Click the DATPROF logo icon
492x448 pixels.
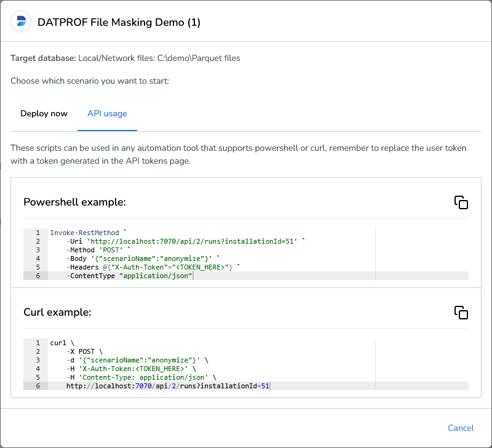pyautogui.click(x=22, y=20)
